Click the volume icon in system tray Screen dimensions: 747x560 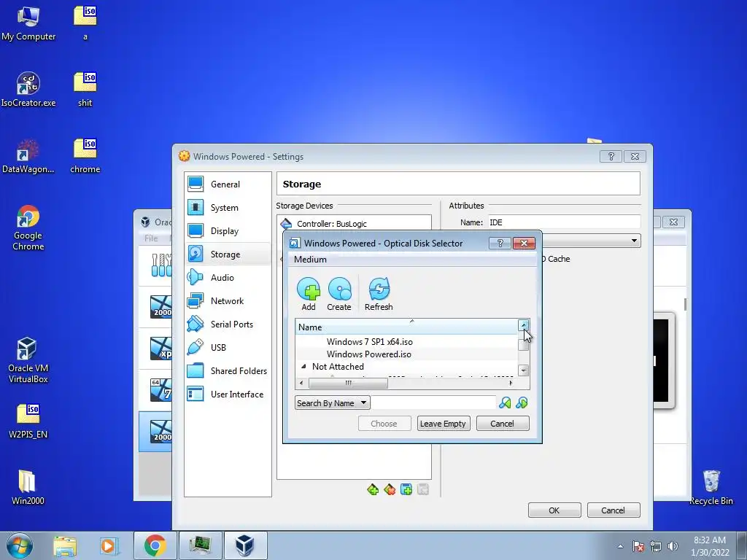673,546
